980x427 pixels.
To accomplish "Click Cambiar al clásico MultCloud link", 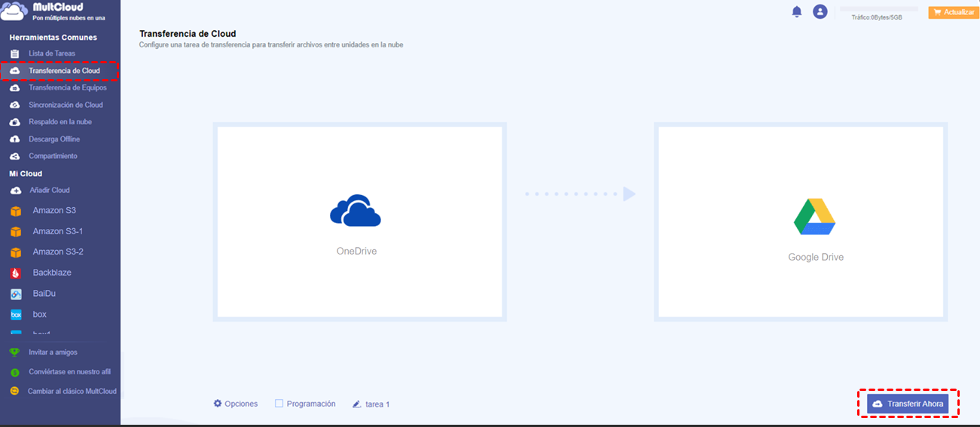I will [x=72, y=392].
